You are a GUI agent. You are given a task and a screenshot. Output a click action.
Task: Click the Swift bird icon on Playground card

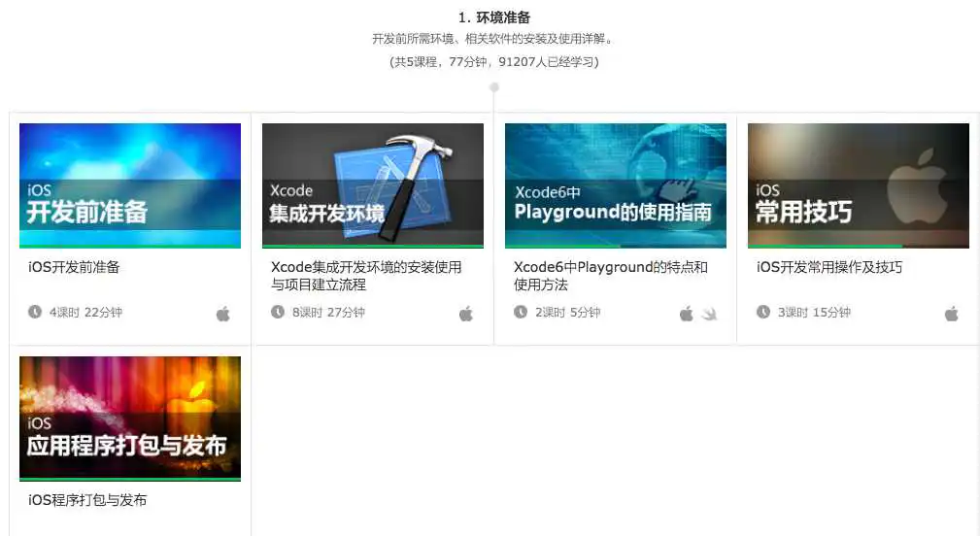(709, 314)
